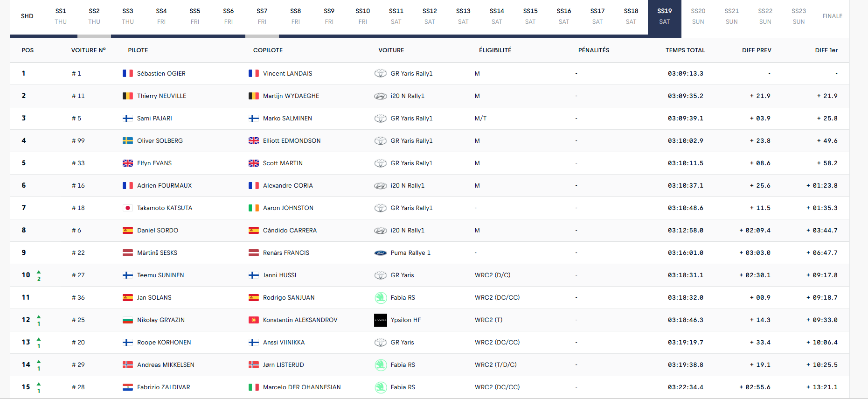Click driver name Roope KORHONEN

(x=164, y=342)
